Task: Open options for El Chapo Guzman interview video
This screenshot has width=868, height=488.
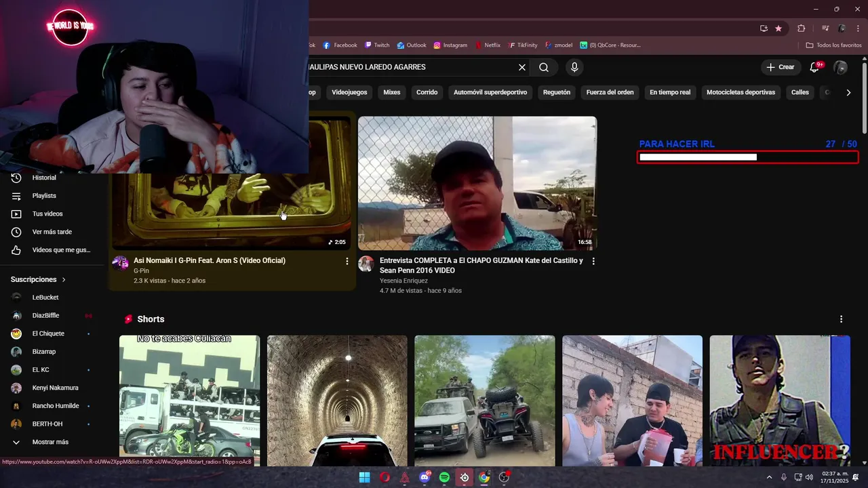Action: click(x=593, y=261)
